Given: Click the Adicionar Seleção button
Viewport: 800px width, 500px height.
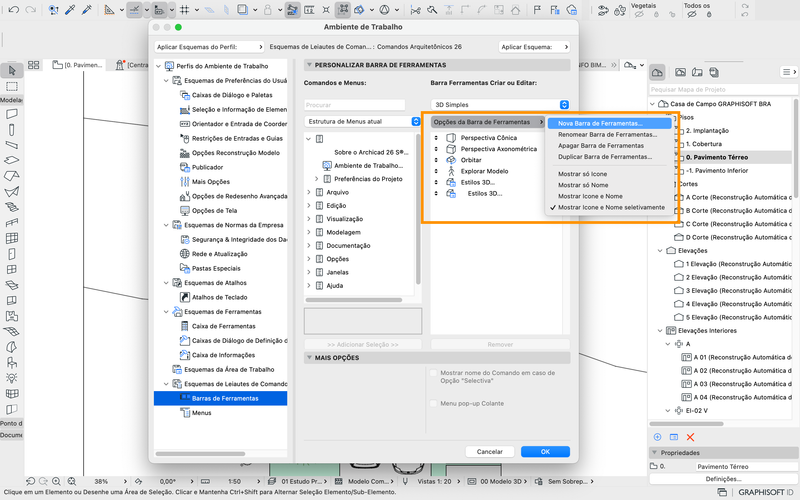Looking at the screenshot, I should coord(363,344).
